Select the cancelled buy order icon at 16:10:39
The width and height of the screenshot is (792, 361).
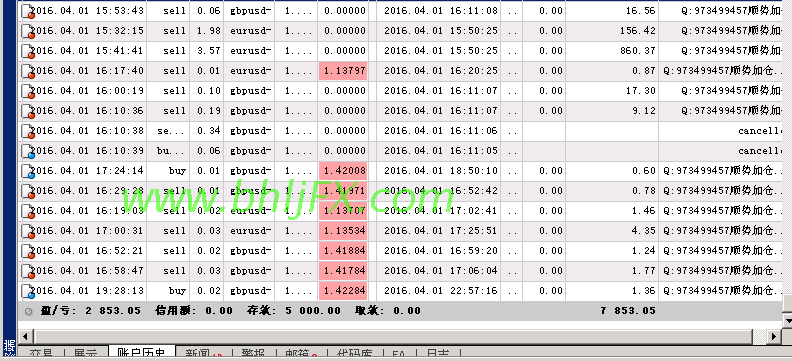point(28,151)
